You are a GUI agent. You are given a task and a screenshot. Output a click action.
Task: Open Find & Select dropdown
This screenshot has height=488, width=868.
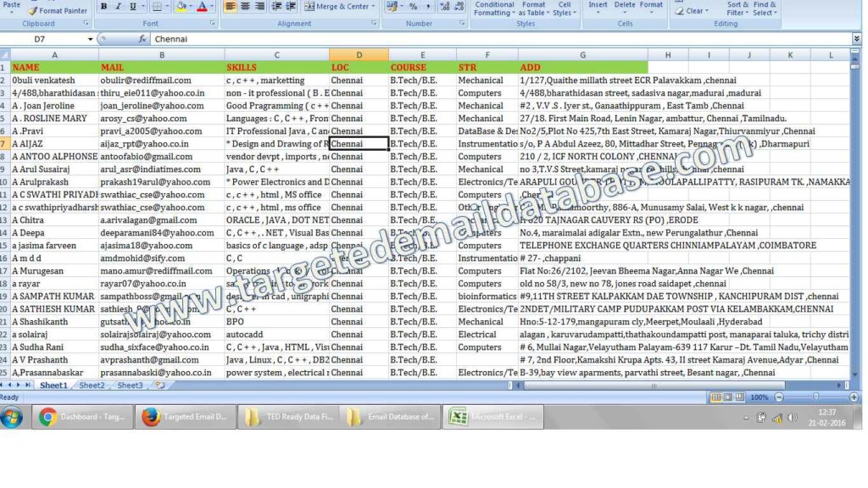(765, 8)
